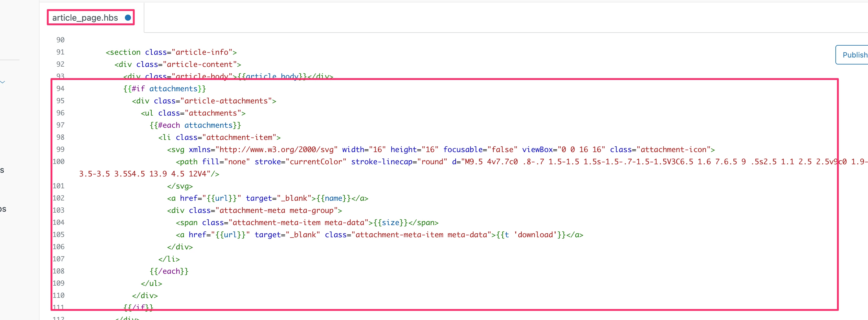Screen dimensions: 868x320
Task: Click the {{#each attachments}} line
Action: [196, 125]
